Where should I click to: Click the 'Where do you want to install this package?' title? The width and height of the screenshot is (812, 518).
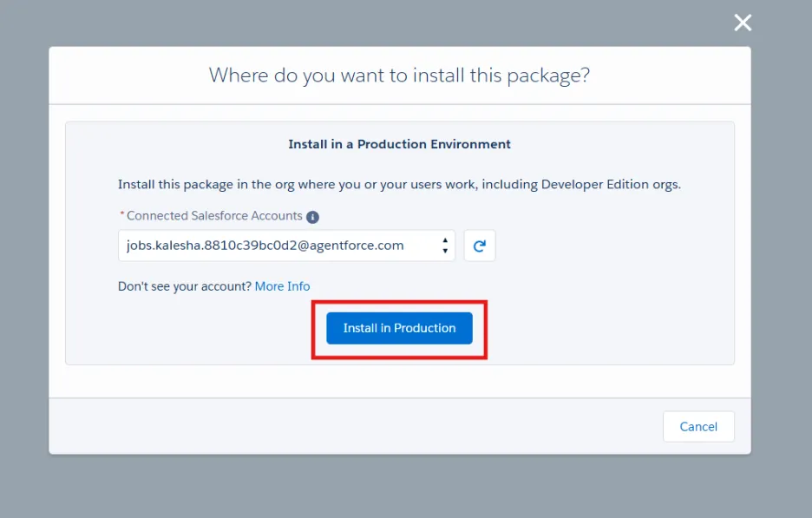(399, 75)
